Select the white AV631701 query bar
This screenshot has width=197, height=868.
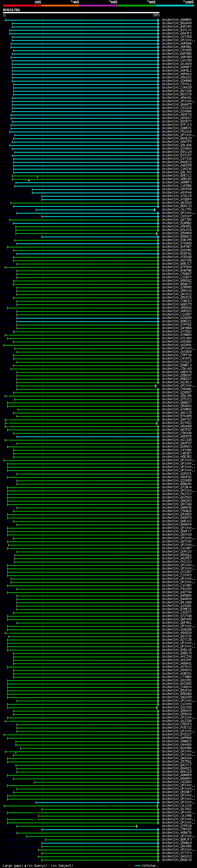pos(81,12)
